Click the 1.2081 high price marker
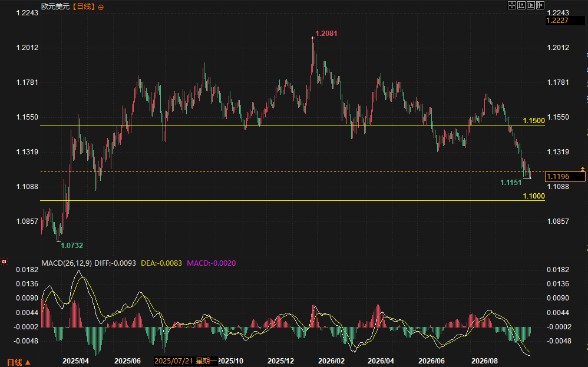 pos(326,34)
